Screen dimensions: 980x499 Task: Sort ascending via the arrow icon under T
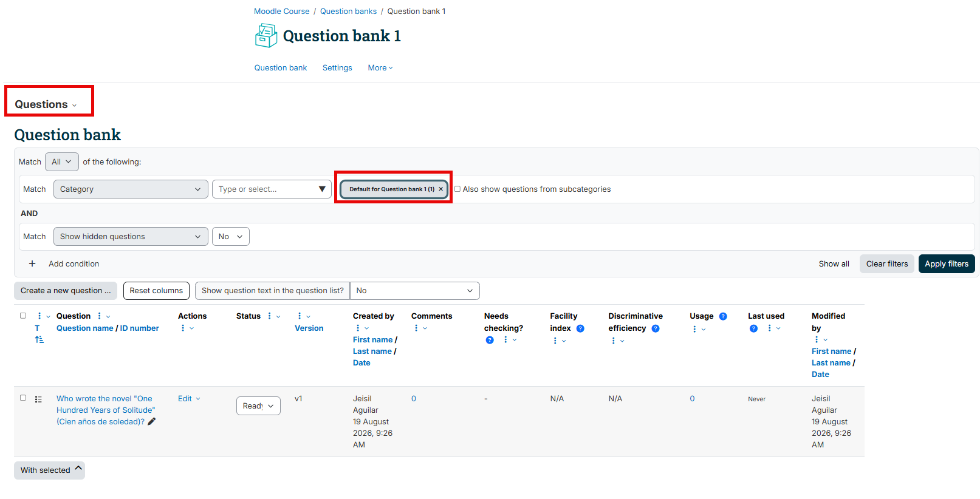[39, 340]
